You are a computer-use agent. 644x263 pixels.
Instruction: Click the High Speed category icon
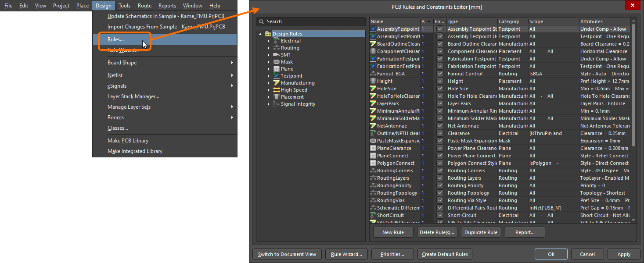[277, 90]
